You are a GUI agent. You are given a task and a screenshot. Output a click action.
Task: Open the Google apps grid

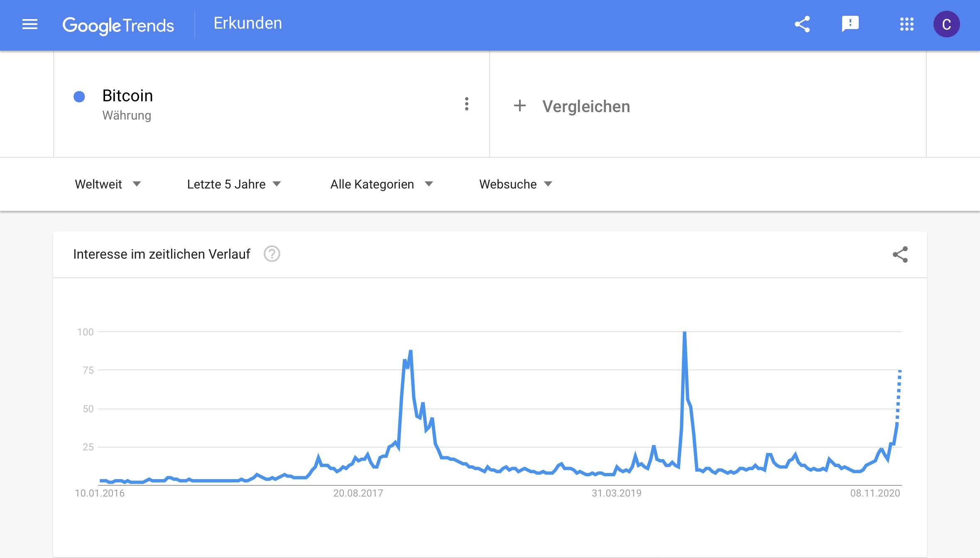tap(906, 24)
